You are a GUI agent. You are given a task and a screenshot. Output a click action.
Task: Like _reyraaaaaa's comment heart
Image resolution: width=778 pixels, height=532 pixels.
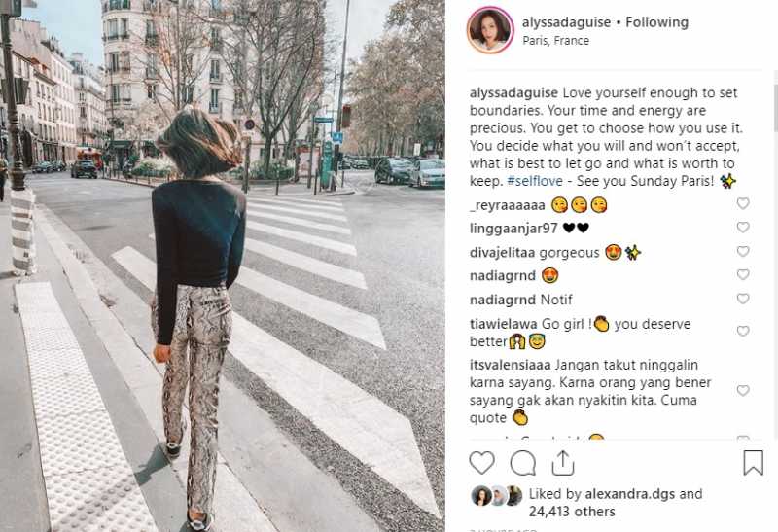click(743, 203)
